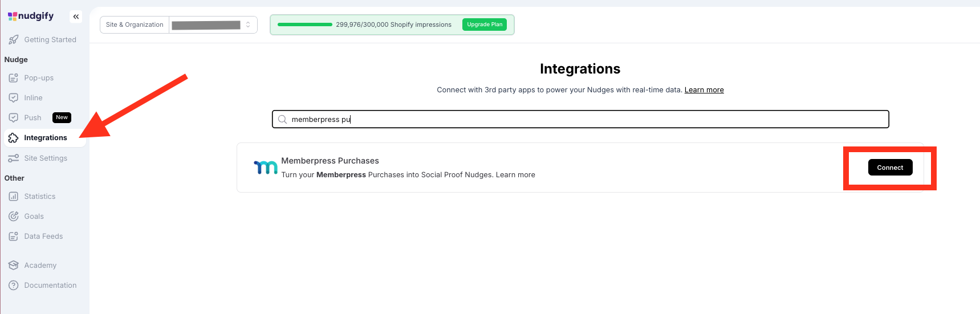Open Push menu item label
This screenshot has height=314, width=980.
(x=32, y=118)
